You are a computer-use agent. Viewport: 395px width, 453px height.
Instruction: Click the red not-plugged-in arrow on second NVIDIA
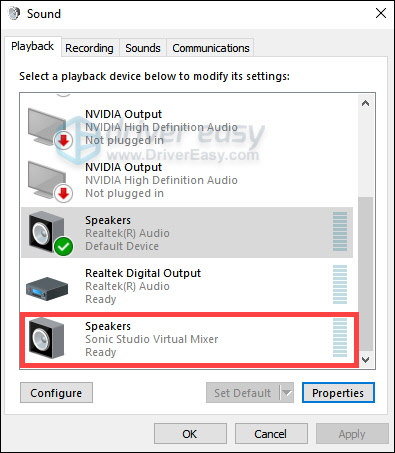point(63,193)
